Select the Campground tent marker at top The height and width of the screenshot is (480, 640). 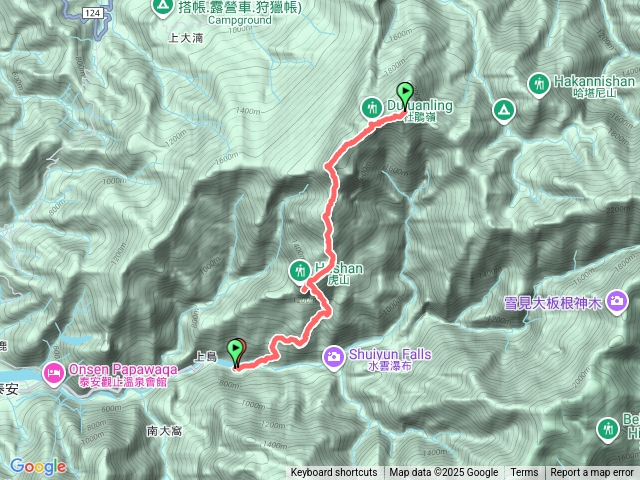pyautogui.click(x=163, y=7)
